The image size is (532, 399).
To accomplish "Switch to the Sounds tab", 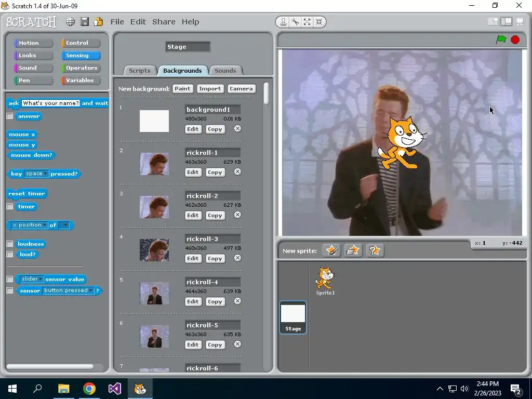I will (x=225, y=71).
